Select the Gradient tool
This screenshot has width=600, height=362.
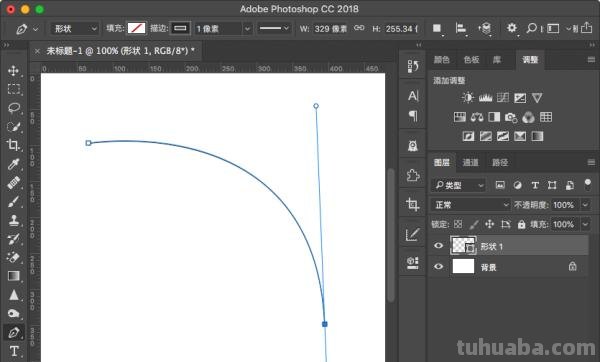[13, 276]
